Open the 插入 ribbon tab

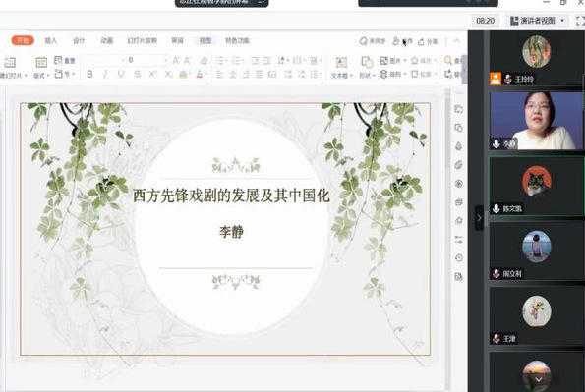coord(51,40)
